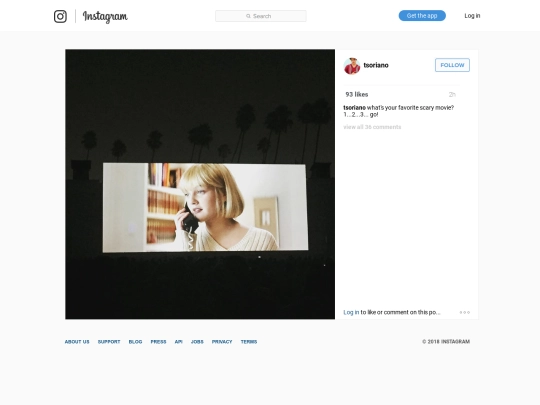540x405 pixels.
Task: Click the 93 likes count
Action: (357, 94)
